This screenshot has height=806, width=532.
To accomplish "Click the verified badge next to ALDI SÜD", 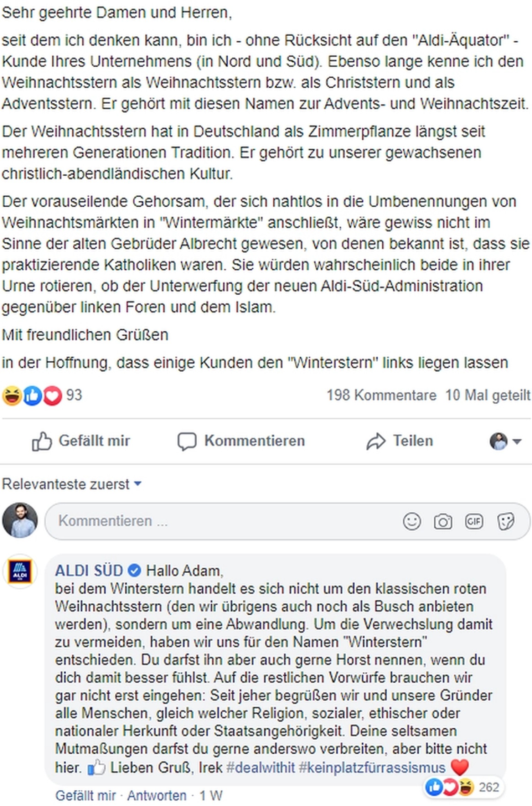I will [x=134, y=570].
